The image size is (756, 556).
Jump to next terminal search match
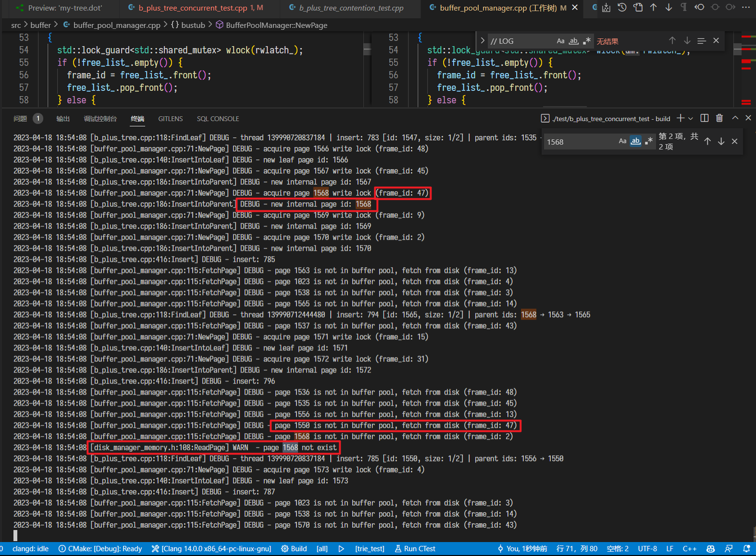[721, 141]
